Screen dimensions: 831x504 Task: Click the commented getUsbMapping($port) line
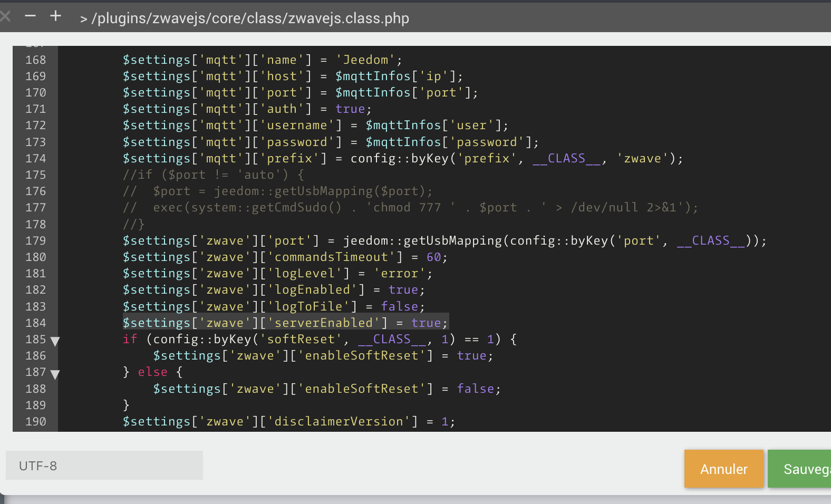pos(278,191)
